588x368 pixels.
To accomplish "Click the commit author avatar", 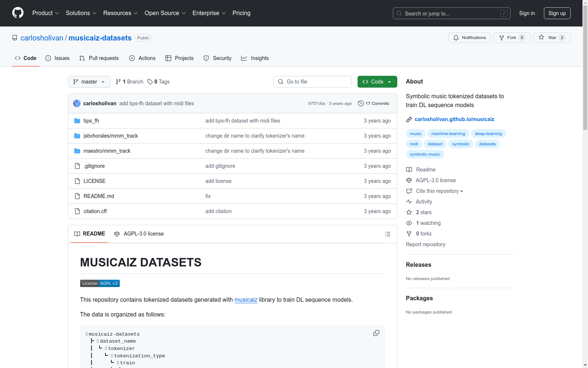I will 77,103.
